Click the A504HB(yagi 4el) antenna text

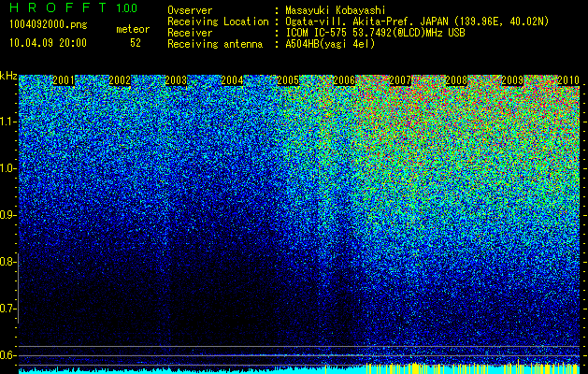[x=330, y=44]
